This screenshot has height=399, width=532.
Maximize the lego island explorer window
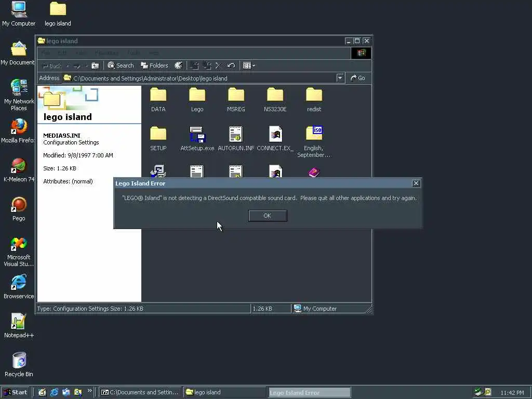(357, 41)
